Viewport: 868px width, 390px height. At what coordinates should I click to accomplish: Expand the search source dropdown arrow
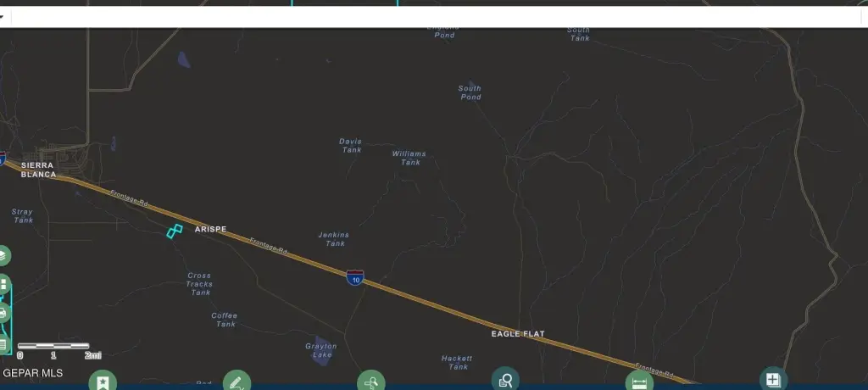click(x=3, y=17)
